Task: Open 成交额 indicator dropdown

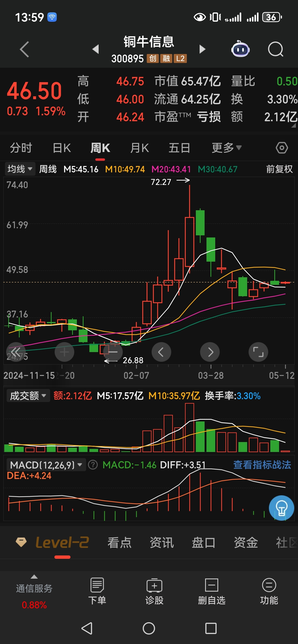Action: (28, 396)
